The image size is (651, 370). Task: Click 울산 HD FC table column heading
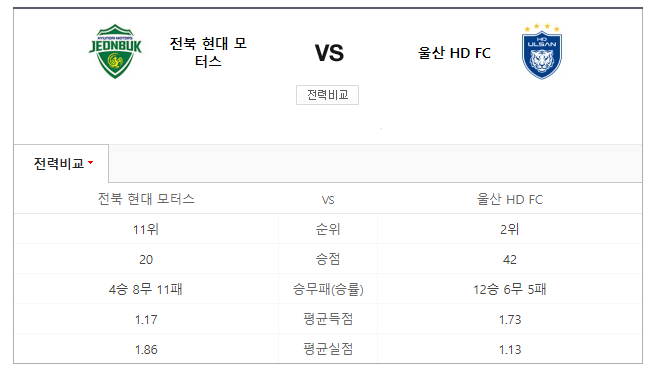coord(509,199)
